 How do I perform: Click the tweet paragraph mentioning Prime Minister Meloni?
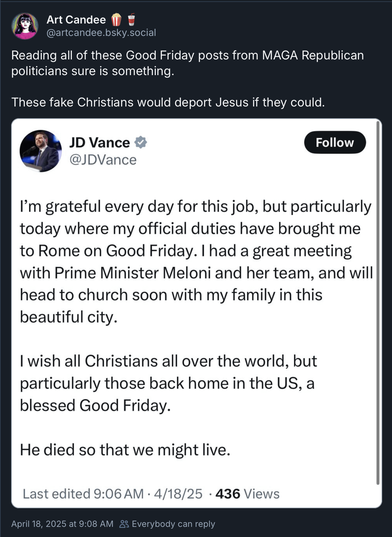pos(196,262)
